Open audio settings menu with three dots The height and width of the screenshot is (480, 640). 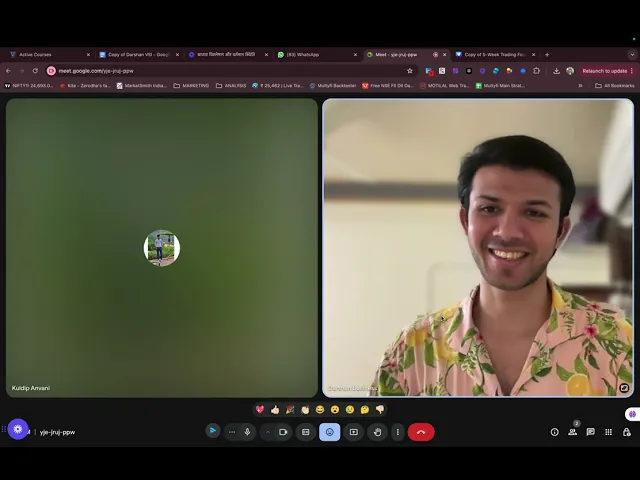coord(232,432)
